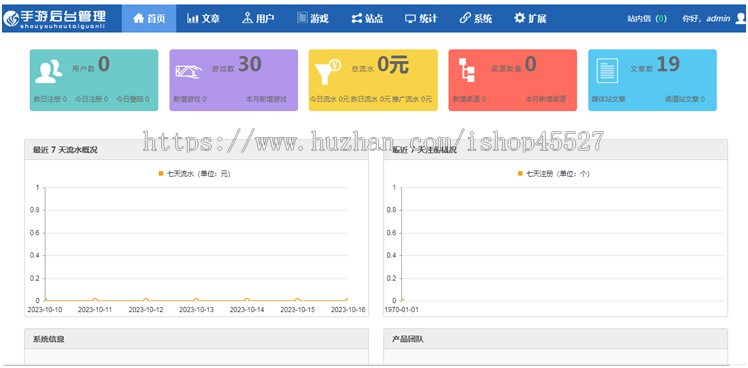Click the 1970-01-01 axis label

tap(402, 310)
